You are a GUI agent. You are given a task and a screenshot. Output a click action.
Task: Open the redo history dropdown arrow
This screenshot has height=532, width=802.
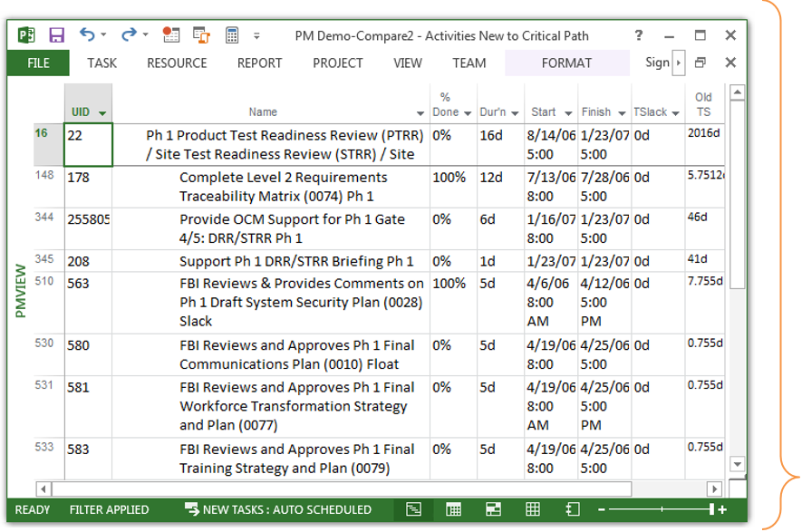146,34
